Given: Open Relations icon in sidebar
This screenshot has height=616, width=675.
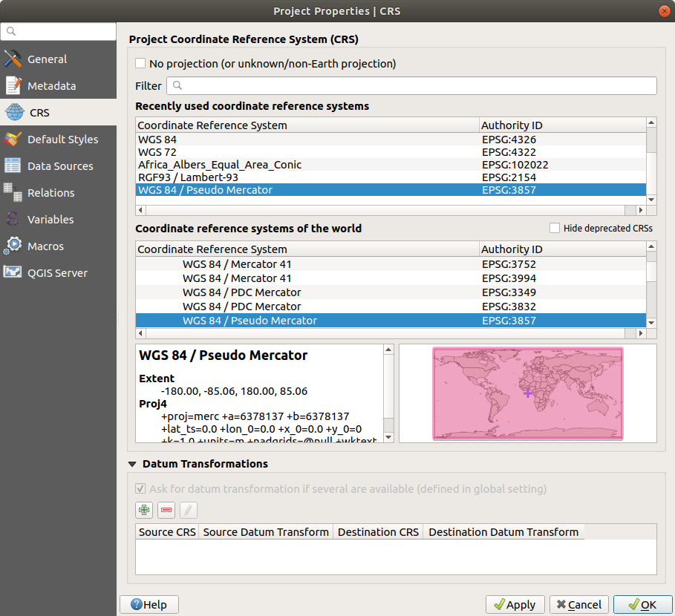Looking at the screenshot, I should click(13, 193).
